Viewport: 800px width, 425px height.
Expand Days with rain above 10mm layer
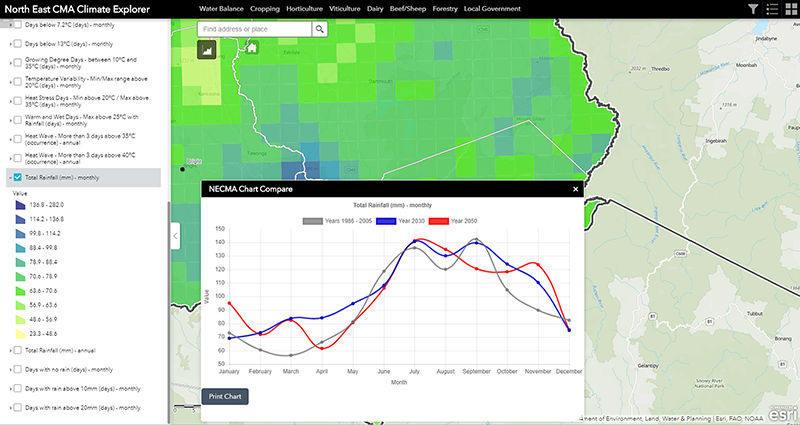tap(9, 388)
